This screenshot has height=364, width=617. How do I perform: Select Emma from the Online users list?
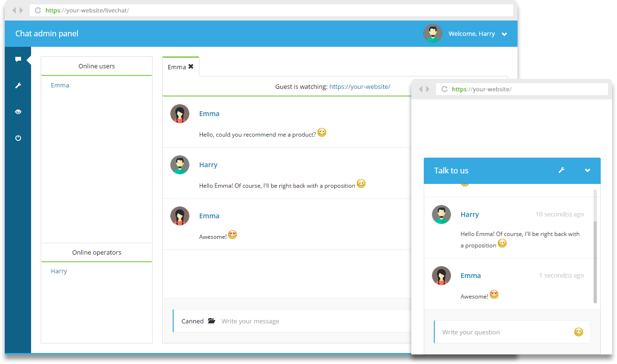tap(60, 85)
